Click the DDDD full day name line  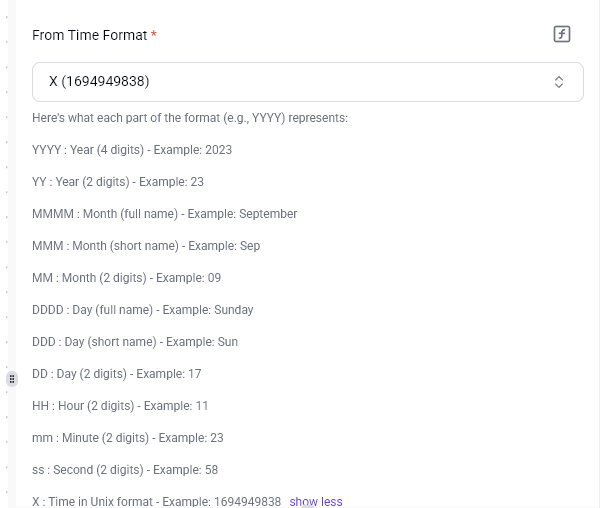tap(143, 310)
